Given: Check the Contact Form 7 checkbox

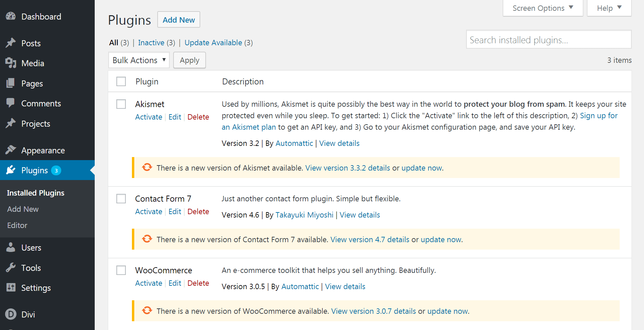Looking at the screenshot, I should (x=121, y=199).
